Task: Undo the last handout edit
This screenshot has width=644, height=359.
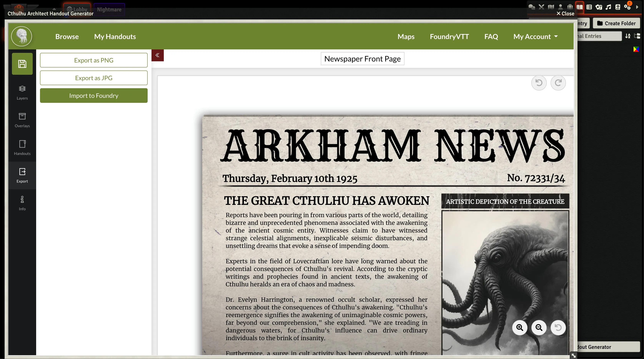Action: tap(539, 83)
